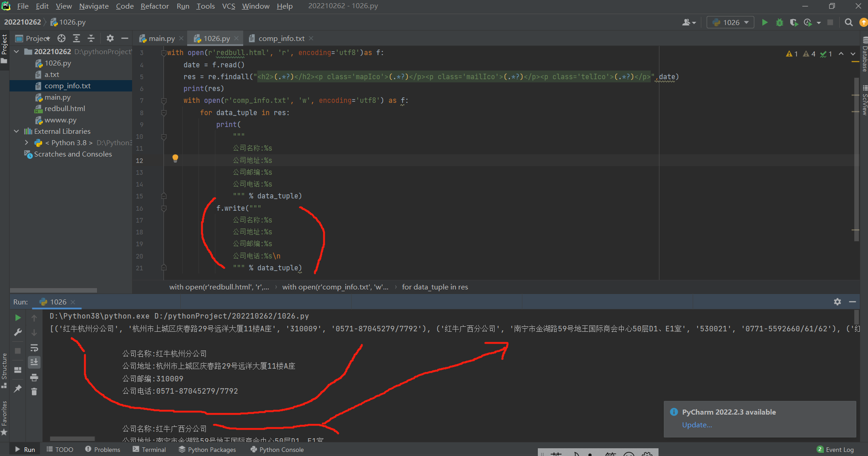Close the comp_info.txt editor tab
Screen dimensions: 868x456
click(x=311, y=38)
